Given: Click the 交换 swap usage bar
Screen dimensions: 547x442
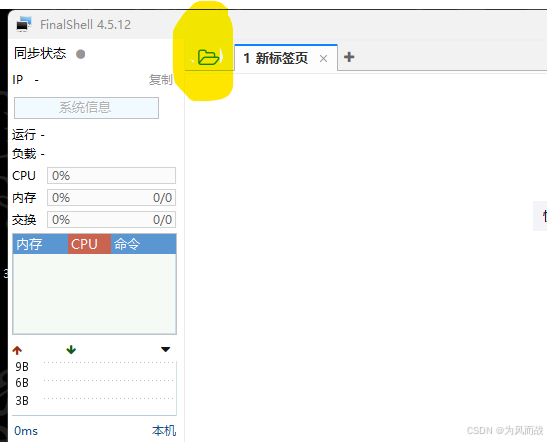Looking at the screenshot, I should [111, 219].
